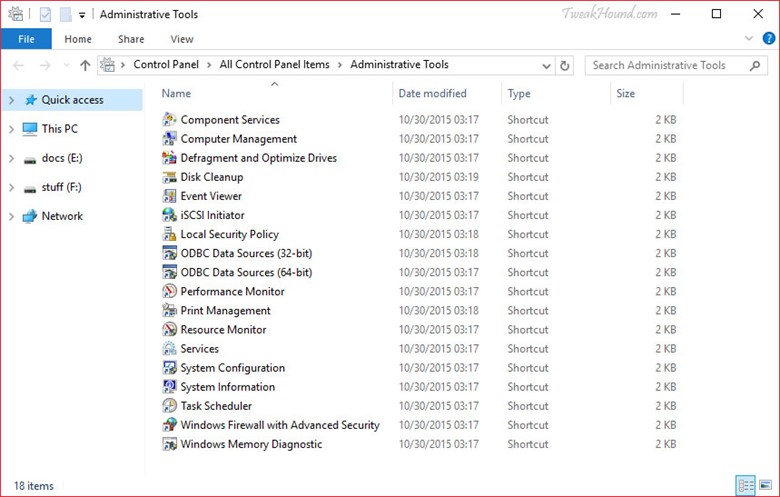Click the Properties checkmark in quick access toolbar

click(x=45, y=15)
